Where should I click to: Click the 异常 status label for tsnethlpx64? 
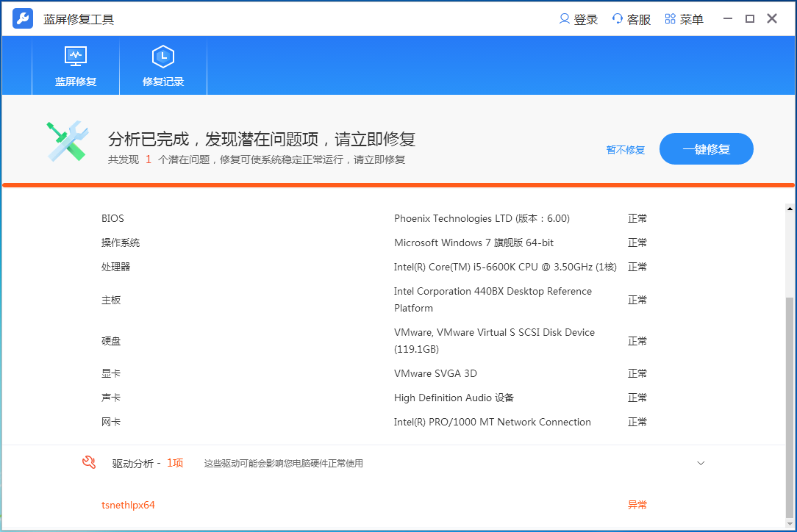pos(637,505)
